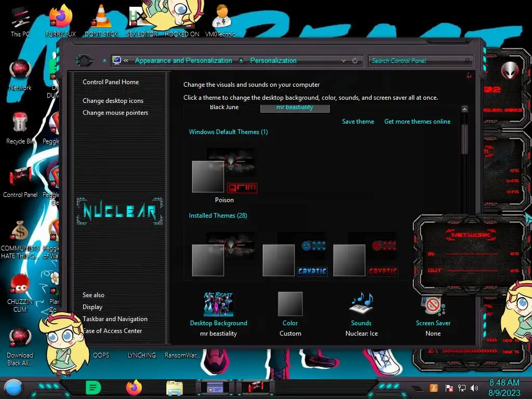Open the VM0Technic desktop shortcut

click(222, 21)
